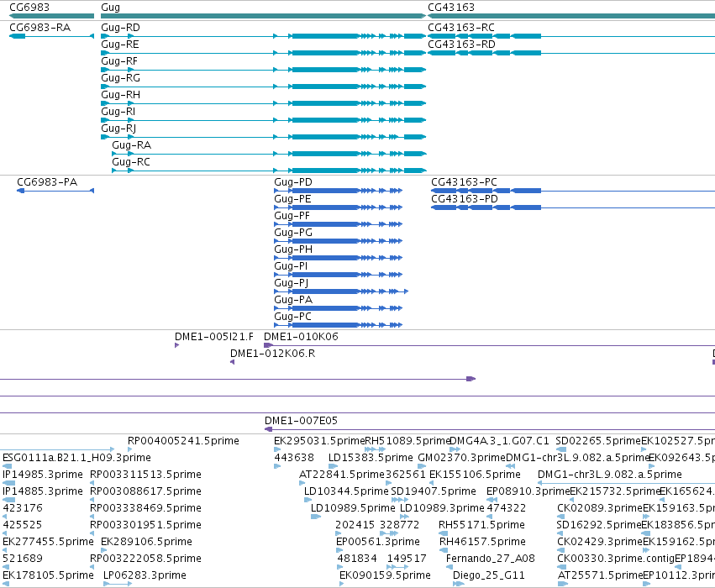Click protein Gug-PH label

tap(293, 249)
